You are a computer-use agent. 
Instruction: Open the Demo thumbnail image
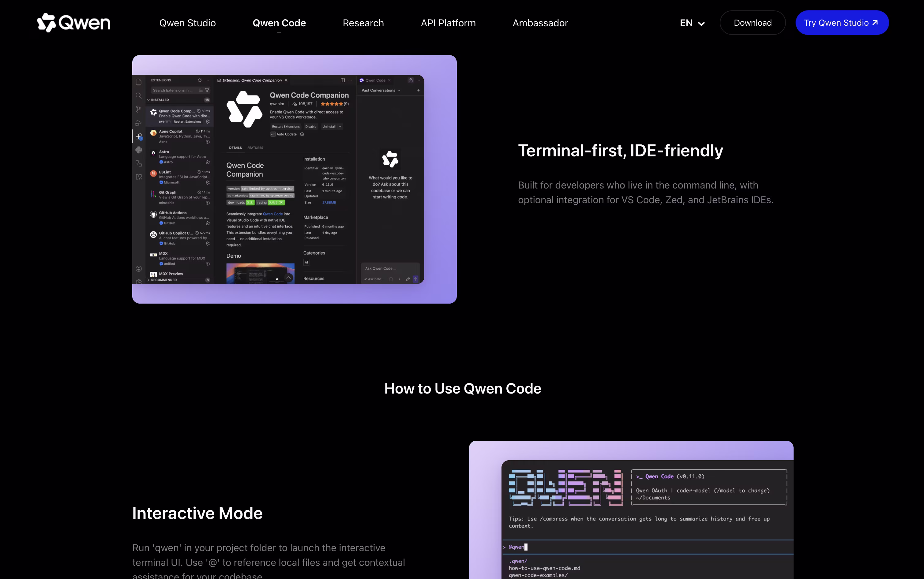pyautogui.click(x=261, y=273)
